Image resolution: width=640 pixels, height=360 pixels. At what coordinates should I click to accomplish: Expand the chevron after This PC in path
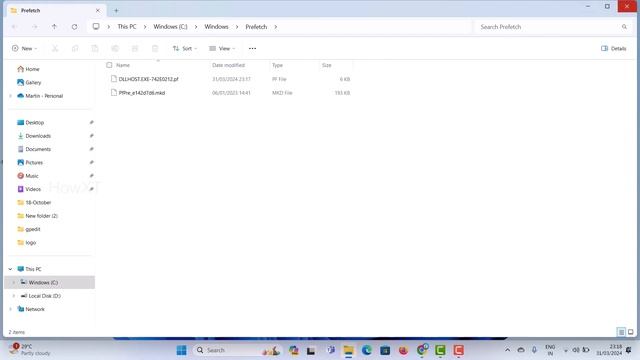coord(145,27)
